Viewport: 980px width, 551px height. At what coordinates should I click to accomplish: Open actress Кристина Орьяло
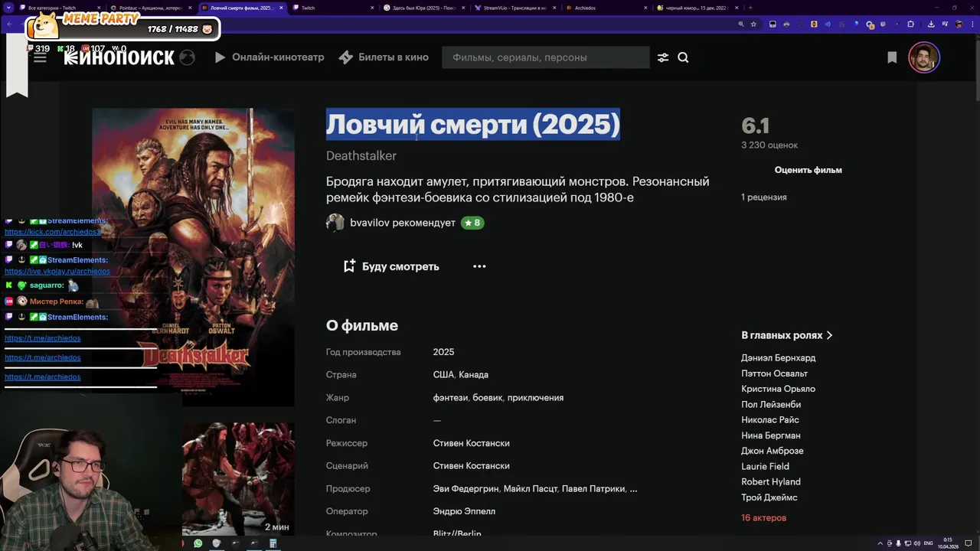coord(778,389)
